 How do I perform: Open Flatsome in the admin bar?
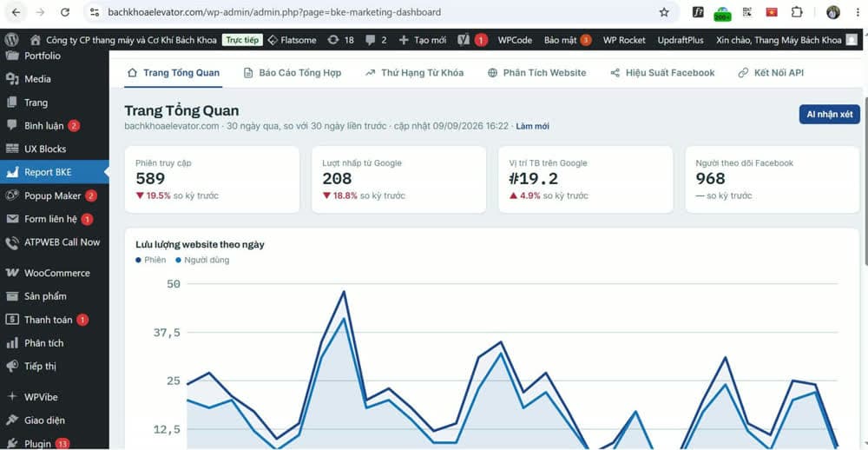point(292,40)
